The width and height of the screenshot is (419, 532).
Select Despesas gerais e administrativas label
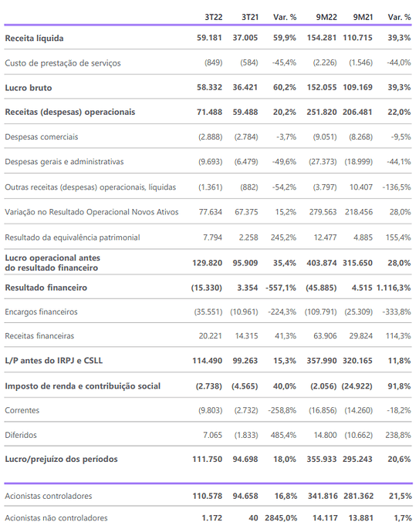coord(64,161)
